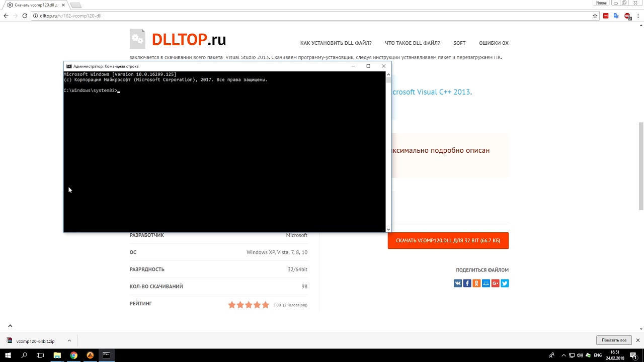Screen dimensions: 644x362
Task: Open 'ОШИБКИ 0X' menu item
Action: [x=494, y=43]
